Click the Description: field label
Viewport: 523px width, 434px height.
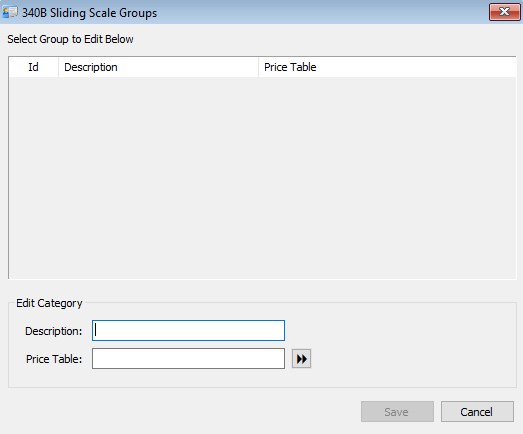point(54,331)
